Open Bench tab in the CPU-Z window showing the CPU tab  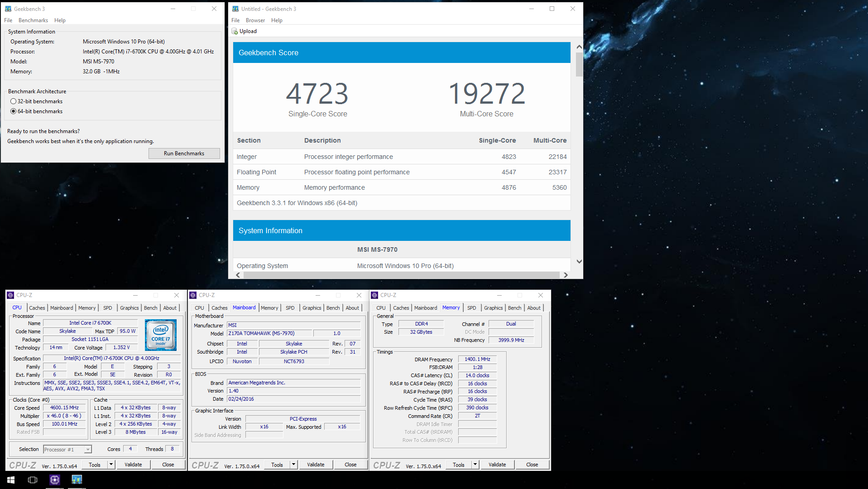pyautogui.click(x=151, y=308)
